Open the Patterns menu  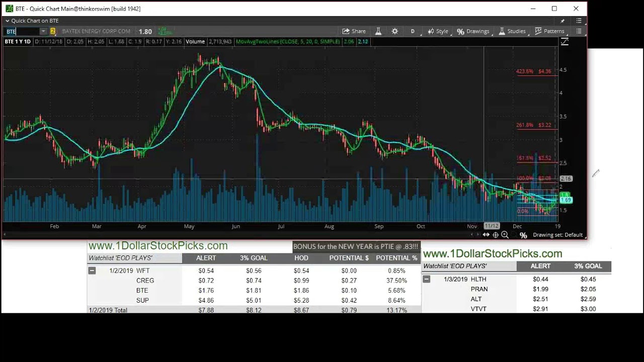tap(549, 31)
